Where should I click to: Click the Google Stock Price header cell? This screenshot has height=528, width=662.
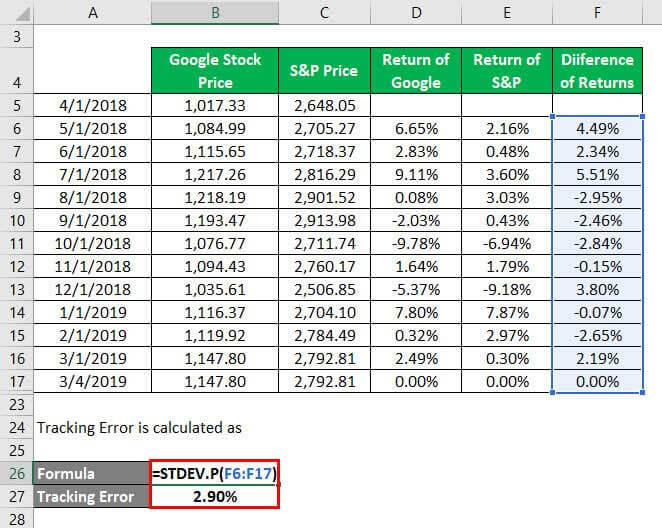[x=215, y=70]
